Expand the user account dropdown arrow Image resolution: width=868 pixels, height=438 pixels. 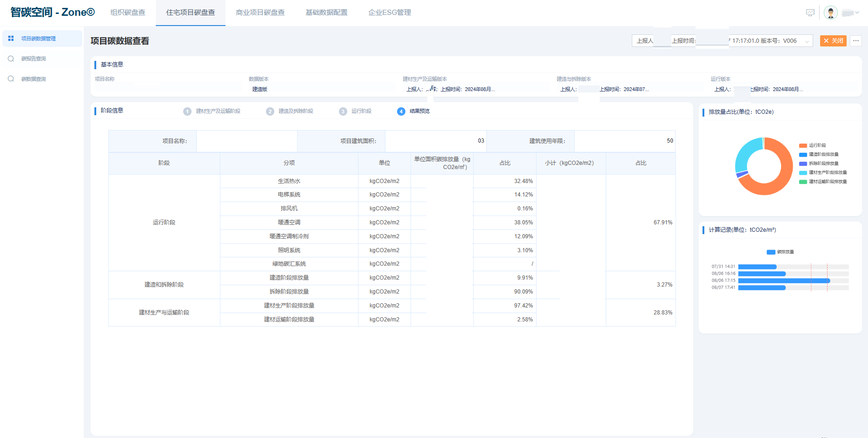(x=857, y=13)
